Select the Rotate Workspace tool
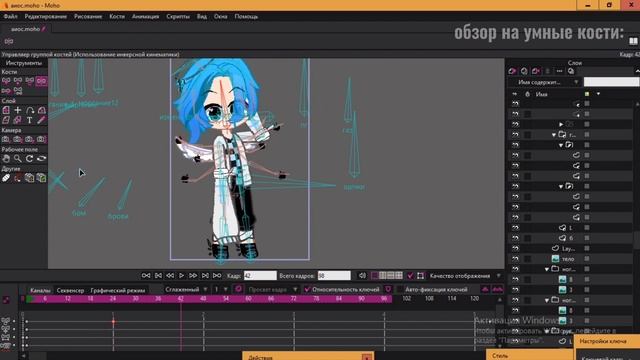Viewport: 640px width, 360px height. pyautogui.click(x=30, y=159)
